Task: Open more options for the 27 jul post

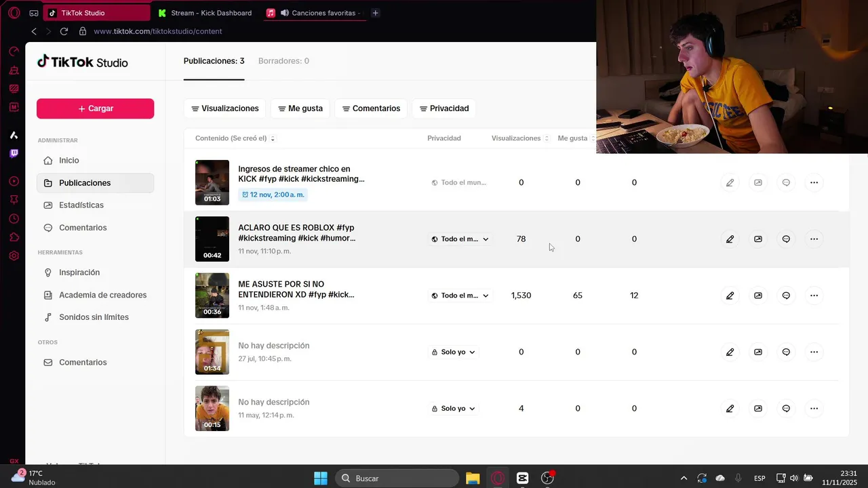Action: (x=814, y=352)
